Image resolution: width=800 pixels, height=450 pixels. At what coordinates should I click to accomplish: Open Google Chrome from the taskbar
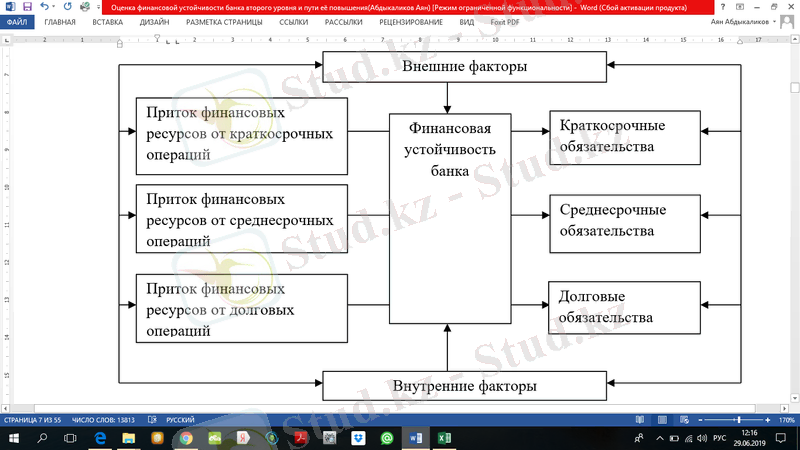coord(187,439)
